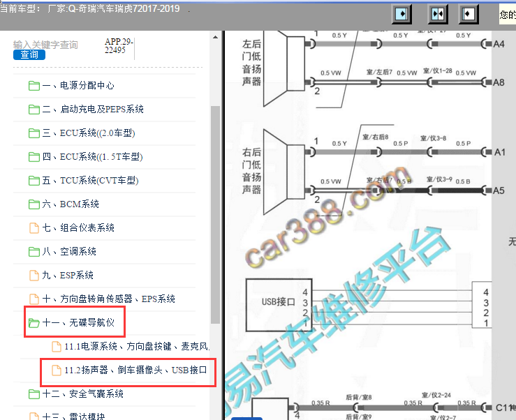The height and width of the screenshot is (420, 516).
Task: Click the tree panel vertical scrollbar thumb
Action: (215, 214)
